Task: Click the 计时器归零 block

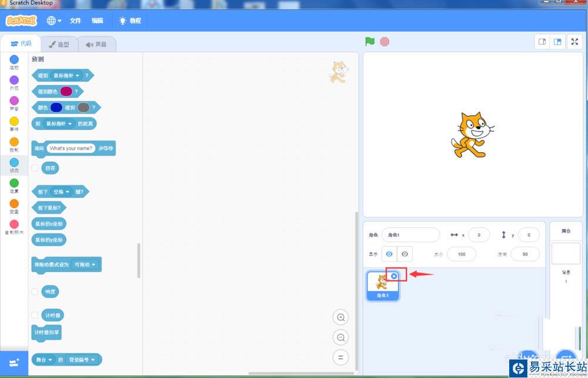Action: [46, 333]
